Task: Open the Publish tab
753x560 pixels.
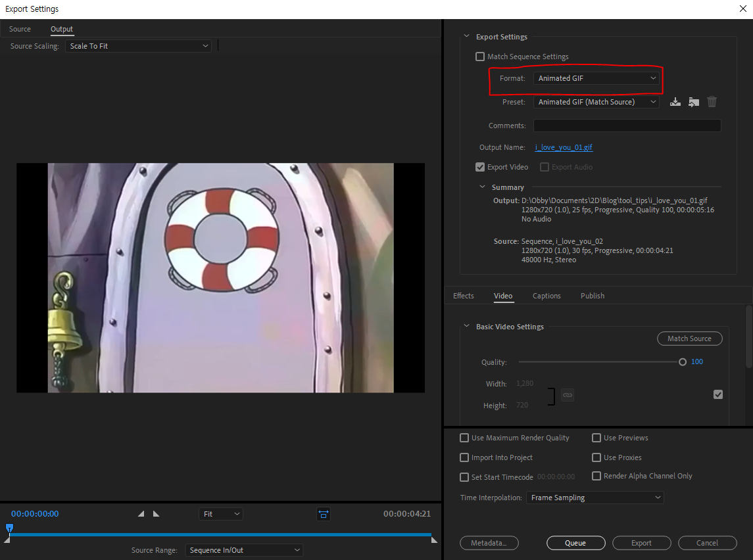Action: tap(593, 296)
